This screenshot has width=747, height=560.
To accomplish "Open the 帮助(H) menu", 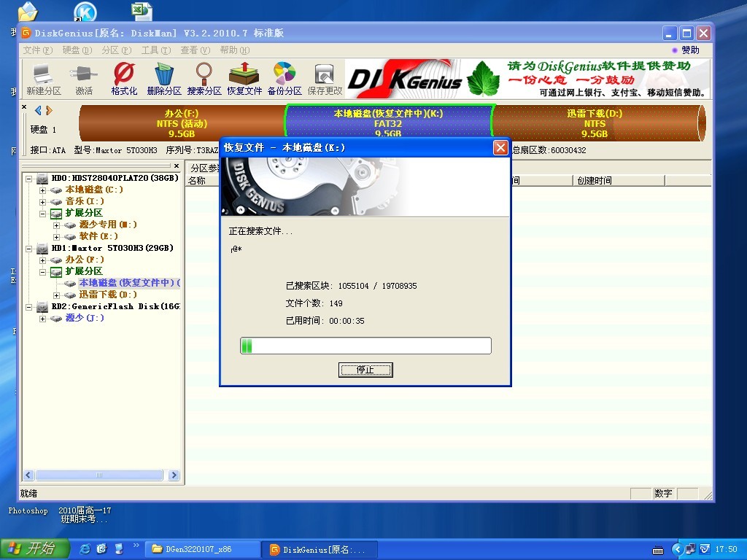I will click(x=235, y=50).
